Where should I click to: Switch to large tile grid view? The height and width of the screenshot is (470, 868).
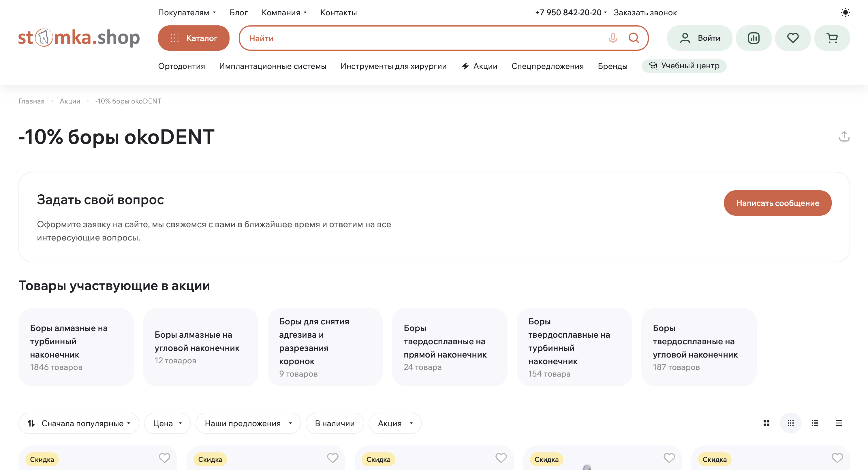pyautogui.click(x=766, y=423)
